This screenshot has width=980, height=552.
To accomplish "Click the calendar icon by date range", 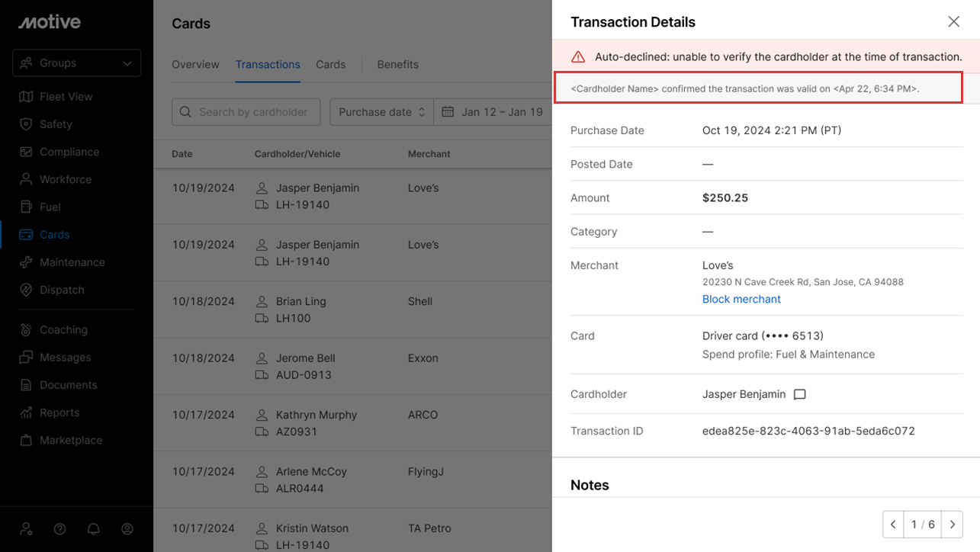I will (x=448, y=112).
